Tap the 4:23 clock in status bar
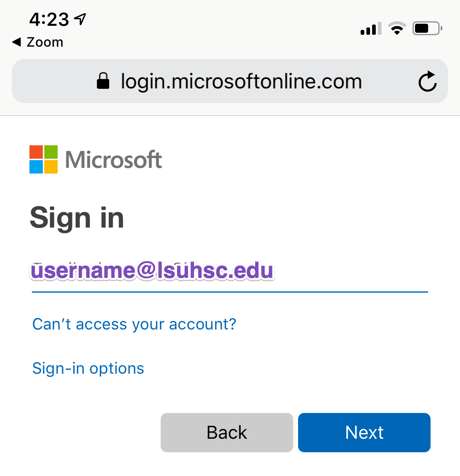 pyautogui.click(x=49, y=19)
